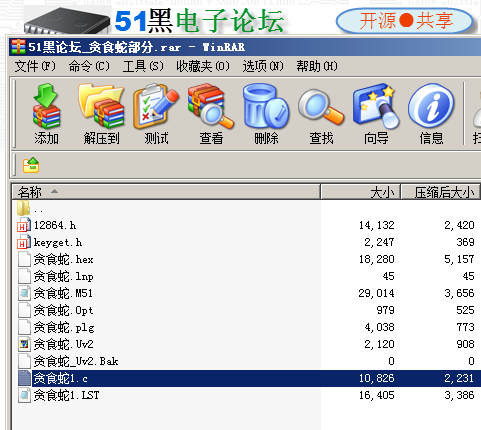Select the file name 贪食蛇.Uv2
The image size is (481, 430).
coord(63,344)
